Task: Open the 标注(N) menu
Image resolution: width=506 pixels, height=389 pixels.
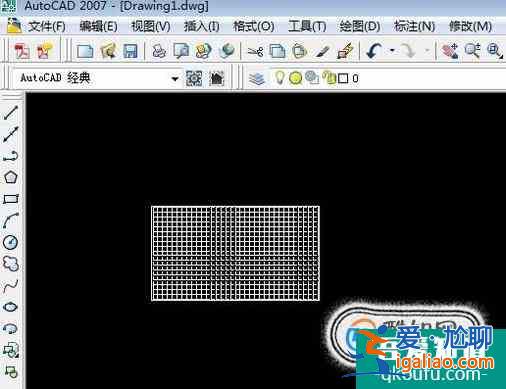Action: [x=414, y=26]
